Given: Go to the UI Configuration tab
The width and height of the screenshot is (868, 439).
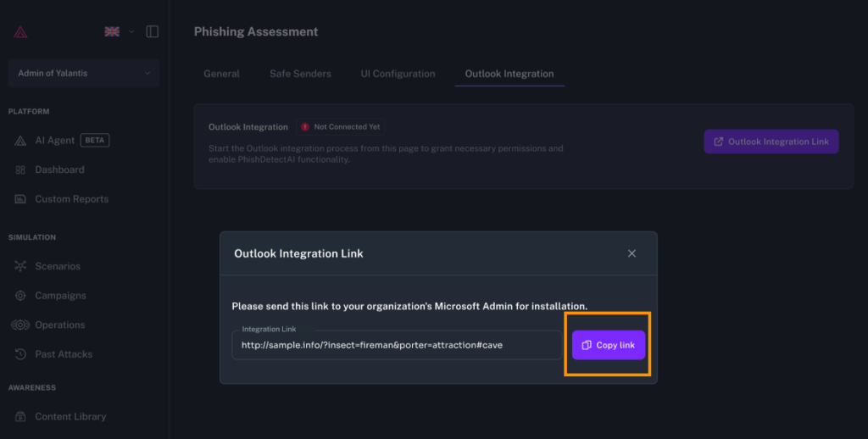Looking at the screenshot, I should 398,74.
